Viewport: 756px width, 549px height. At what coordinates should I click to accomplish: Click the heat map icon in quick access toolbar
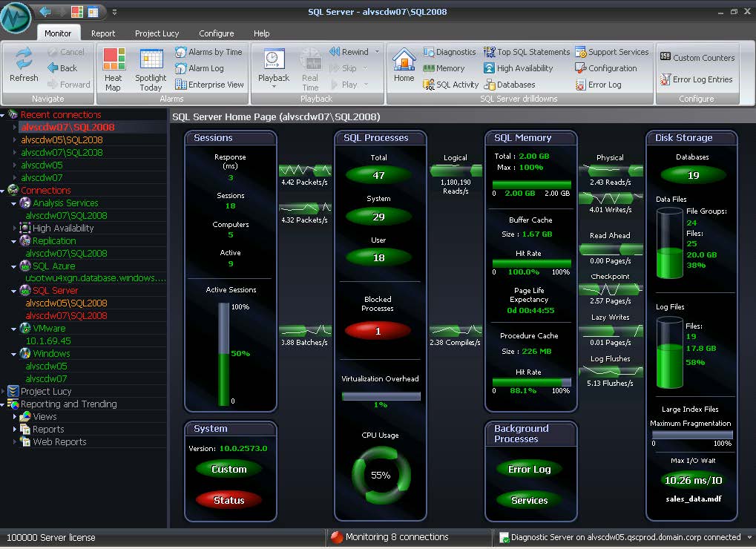(x=77, y=11)
